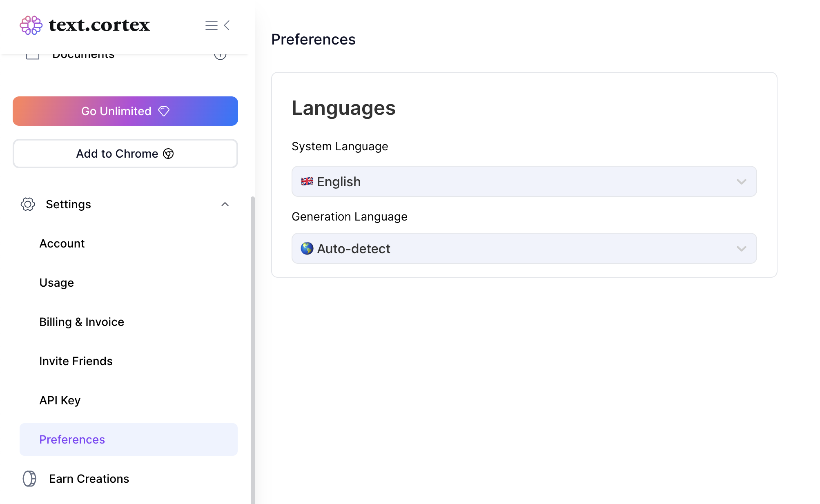This screenshot has width=820, height=504.
Task: Click the plus icon next to Documents
Action: click(220, 55)
